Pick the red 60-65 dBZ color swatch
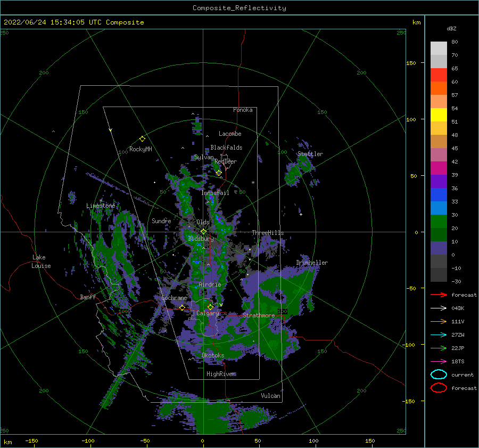The width and height of the screenshot is (479, 448). point(439,75)
